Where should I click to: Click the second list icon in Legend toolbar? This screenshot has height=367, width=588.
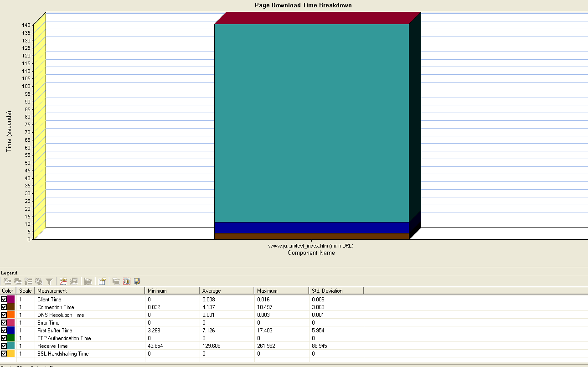click(x=18, y=281)
